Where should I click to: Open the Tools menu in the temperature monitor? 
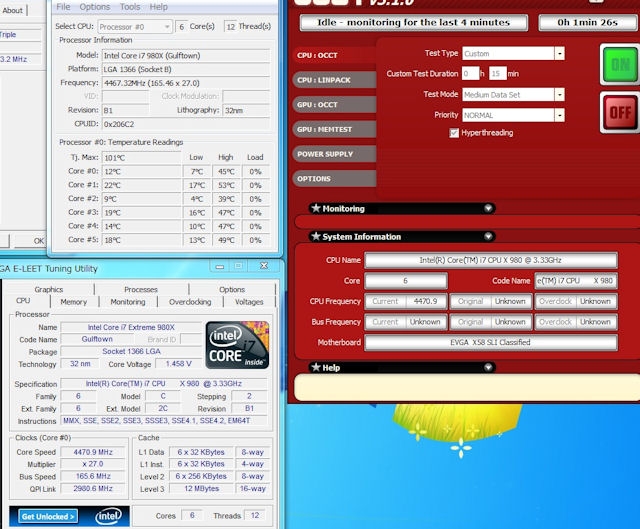click(x=130, y=7)
